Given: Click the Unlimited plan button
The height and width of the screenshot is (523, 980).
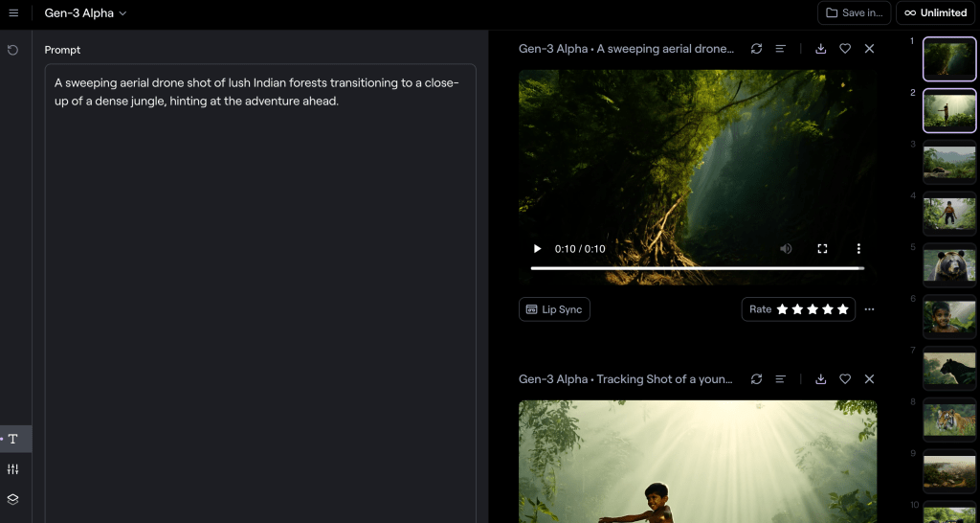Looking at the screenshot, I should [934, 13].
